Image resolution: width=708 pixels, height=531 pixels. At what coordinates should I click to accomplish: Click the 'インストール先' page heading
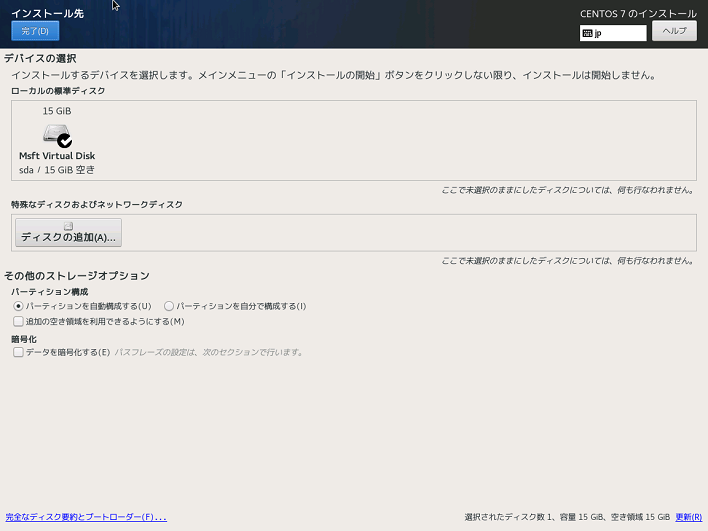coord(47,14)
